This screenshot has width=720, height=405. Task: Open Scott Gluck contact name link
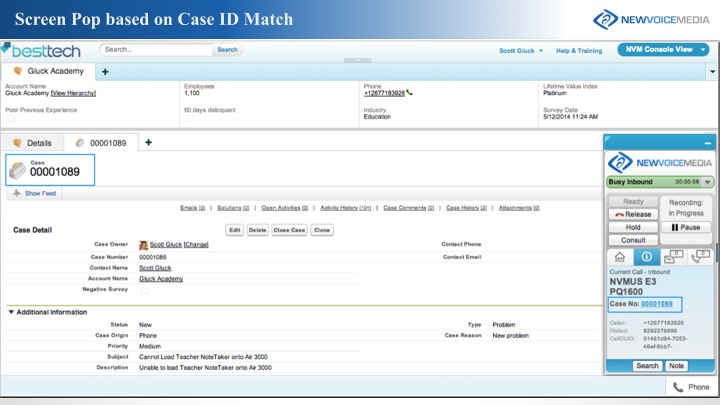[155, 268]
